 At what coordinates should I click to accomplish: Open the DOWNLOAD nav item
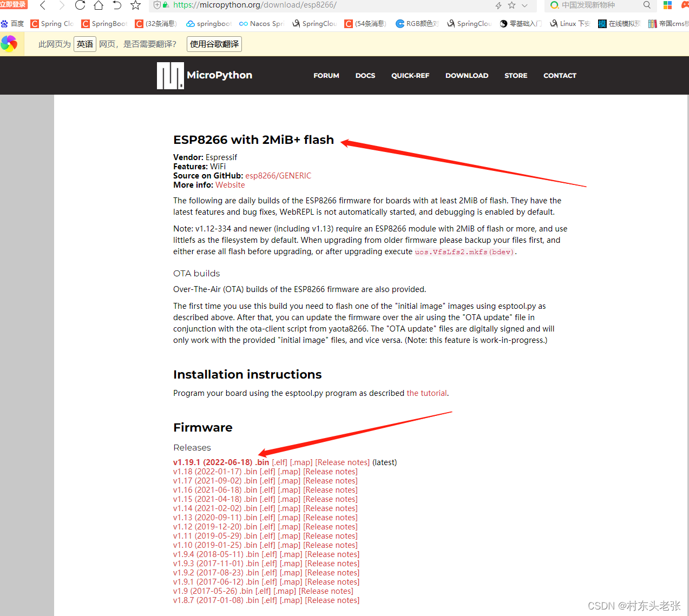(x=467, y=76)
